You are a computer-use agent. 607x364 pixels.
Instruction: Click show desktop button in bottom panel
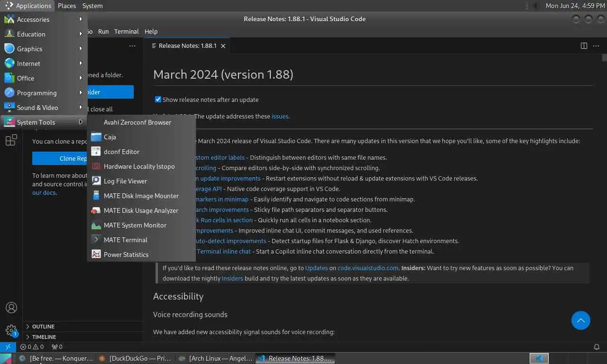[5, 358]
